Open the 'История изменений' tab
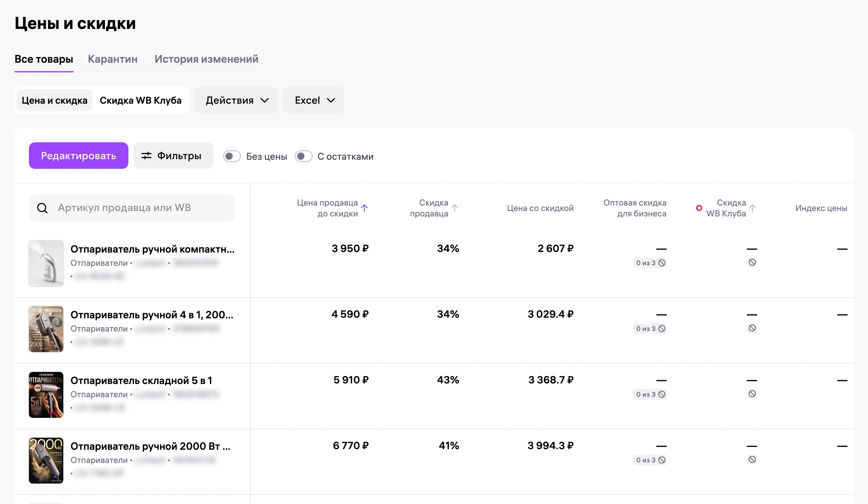The height and width of the screenshot is (504, 868). coord(206,59)
